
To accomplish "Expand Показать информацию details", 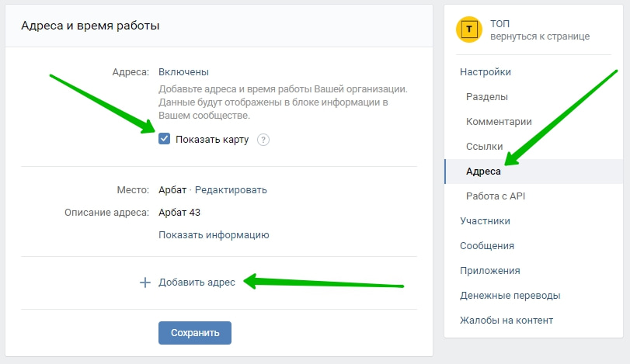I will pyautogui.click(x=214, y=234).
